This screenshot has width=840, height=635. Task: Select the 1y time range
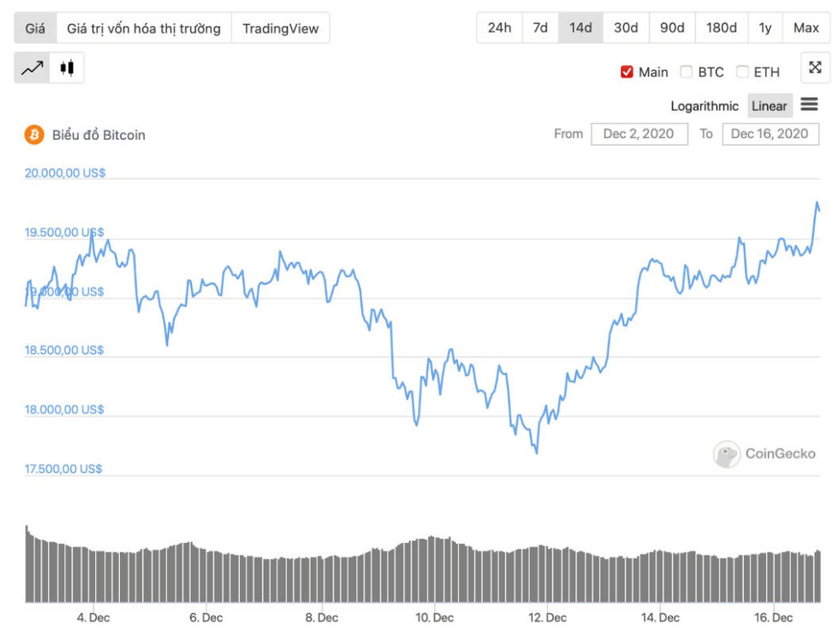[765, 28]
